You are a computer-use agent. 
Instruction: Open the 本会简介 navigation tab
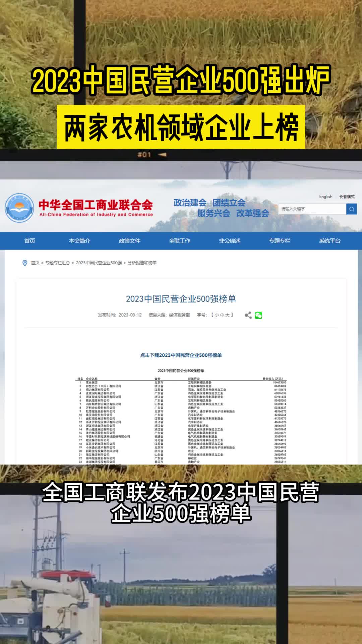[x=79, y=241]
